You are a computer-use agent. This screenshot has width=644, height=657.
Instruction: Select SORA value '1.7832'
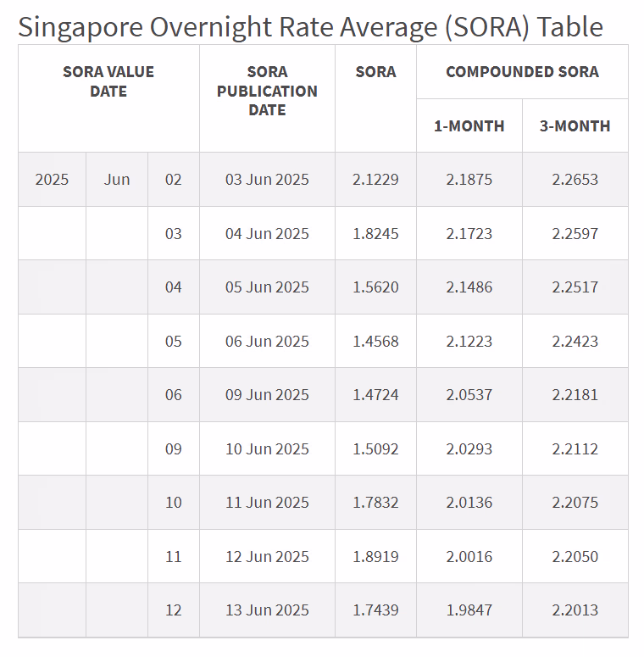point(375,503)
